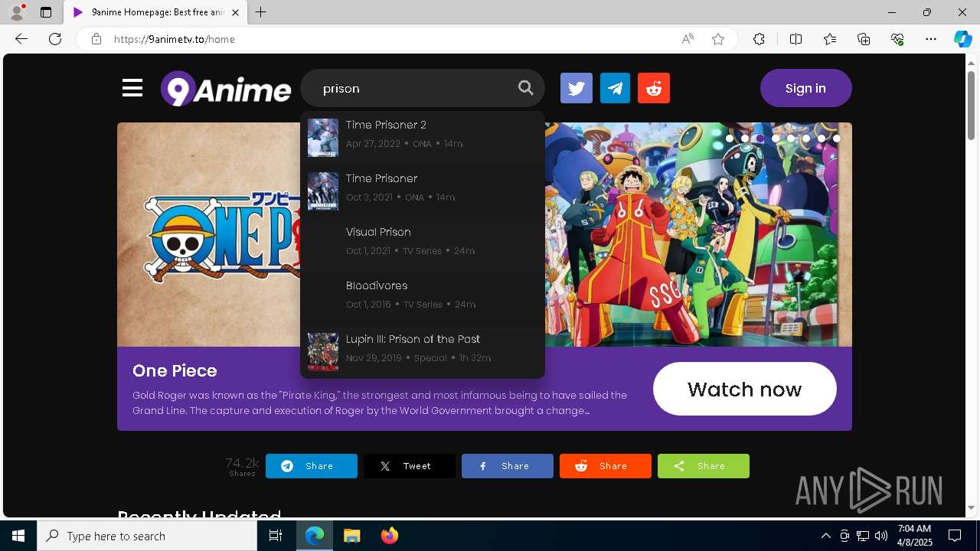Add this page to favorites
980x551 pixels.
click(x=718, y=39)
